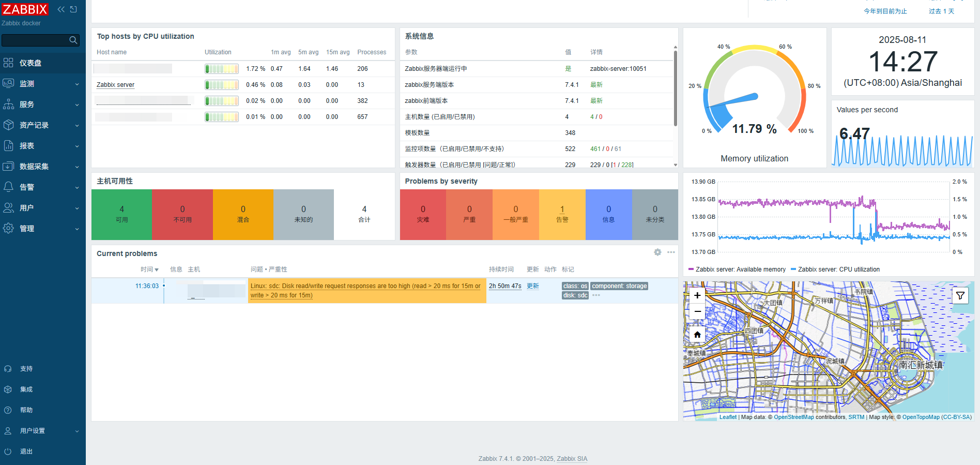Click the 服务 hierarchy icon
Image resolution: width=980 pixels, height=465 pixels.
(x=8, y=104)
